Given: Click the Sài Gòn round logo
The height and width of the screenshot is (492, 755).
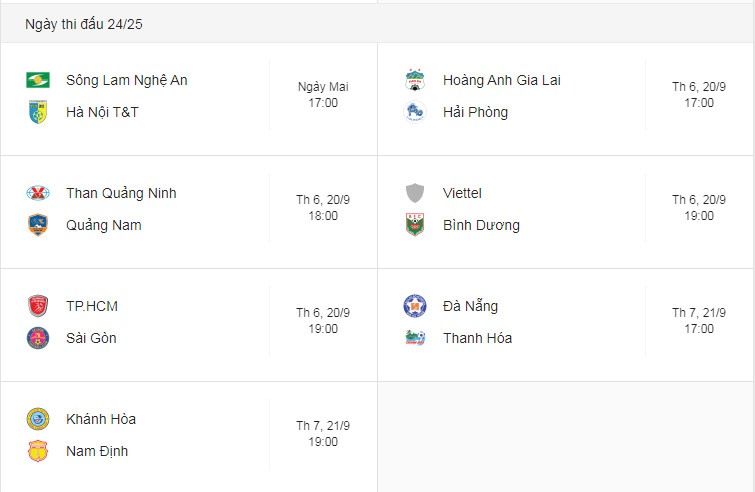Looking at the screenshot, I should [38, 338].
